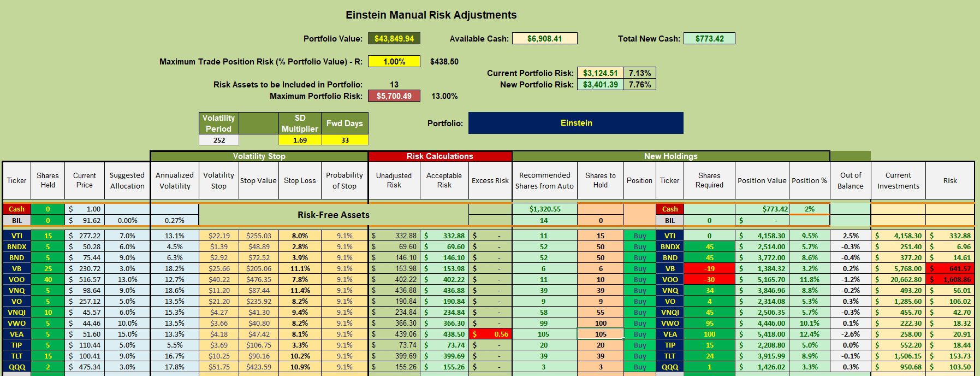980x376 pixels.
Task: Click the Volatility Stop section header
Action: pyautogui.click(x=259, y=156)
